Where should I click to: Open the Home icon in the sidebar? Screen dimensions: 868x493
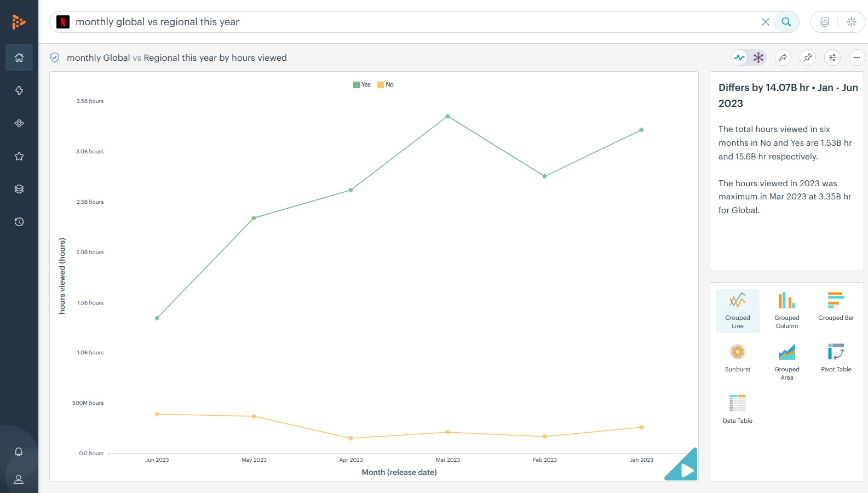(19, 58)
